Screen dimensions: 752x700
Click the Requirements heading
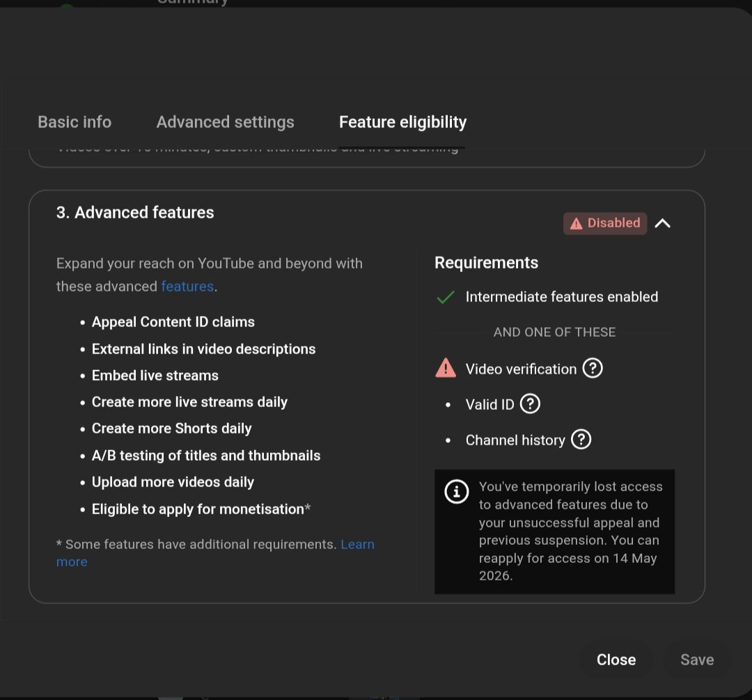tap(486, 262)
